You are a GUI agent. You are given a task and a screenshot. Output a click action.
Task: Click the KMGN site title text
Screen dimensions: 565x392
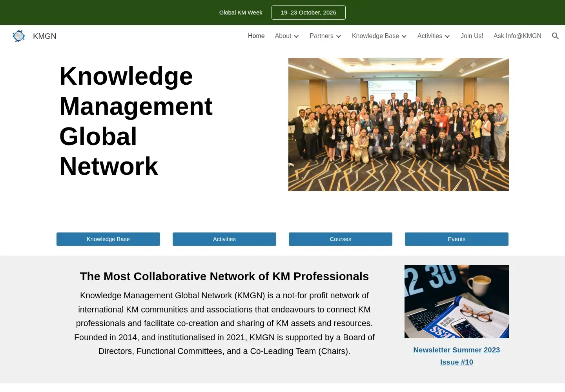(45, 36)
